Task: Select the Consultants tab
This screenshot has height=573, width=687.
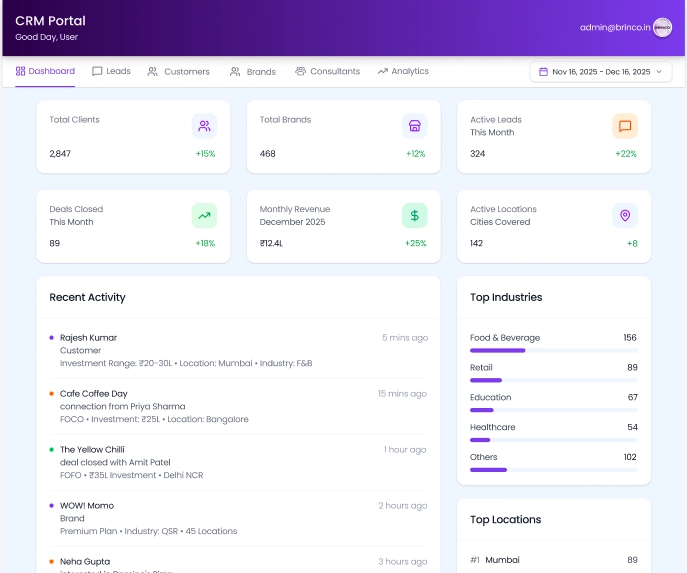Action: pyautogui.click(x=327, y=72)
